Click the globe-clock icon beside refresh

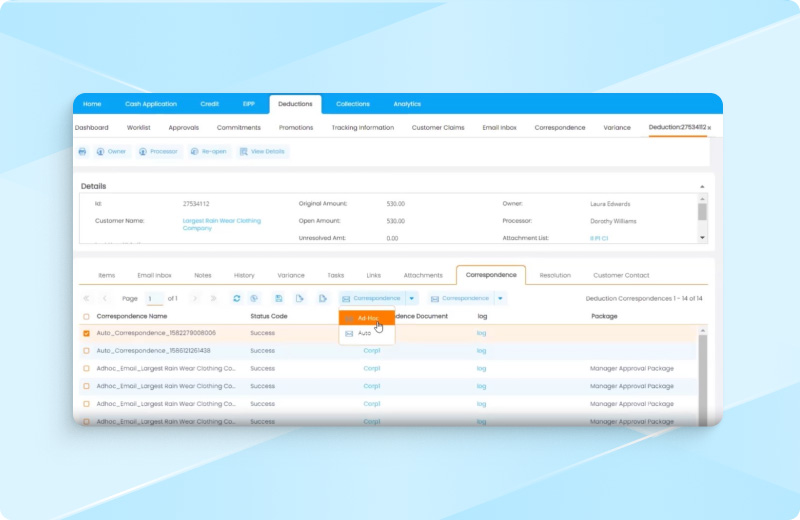pos(254,299)
